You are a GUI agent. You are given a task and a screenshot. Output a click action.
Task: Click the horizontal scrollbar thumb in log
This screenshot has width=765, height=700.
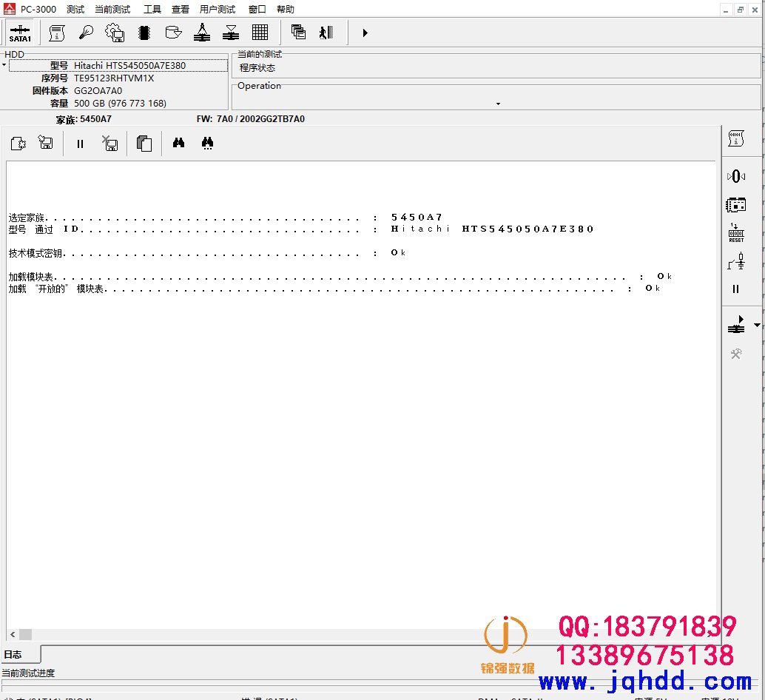[x=25, y=635]
